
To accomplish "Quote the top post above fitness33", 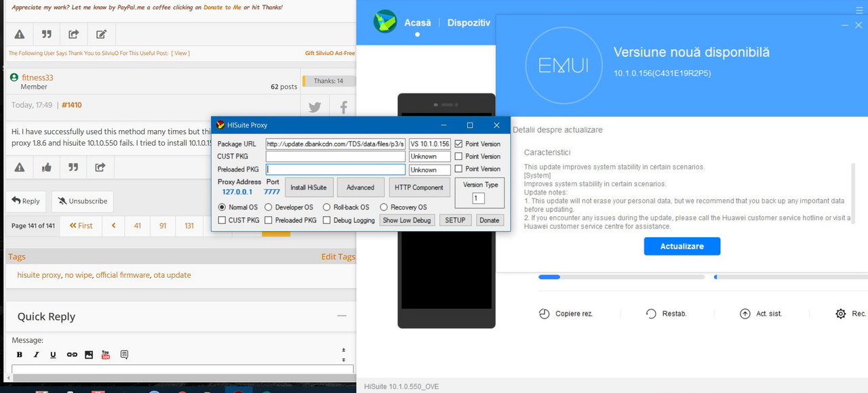I will tap(46, 34).
